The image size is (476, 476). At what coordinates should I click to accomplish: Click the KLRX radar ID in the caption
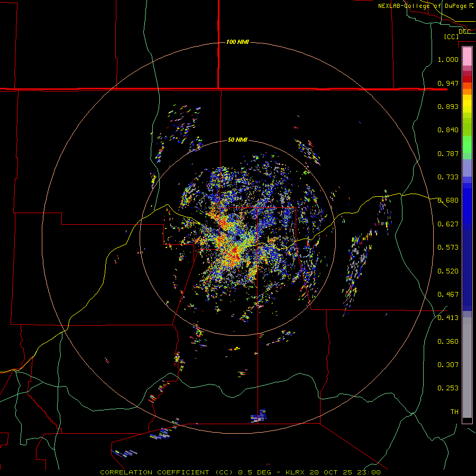[x=296, y=472]
